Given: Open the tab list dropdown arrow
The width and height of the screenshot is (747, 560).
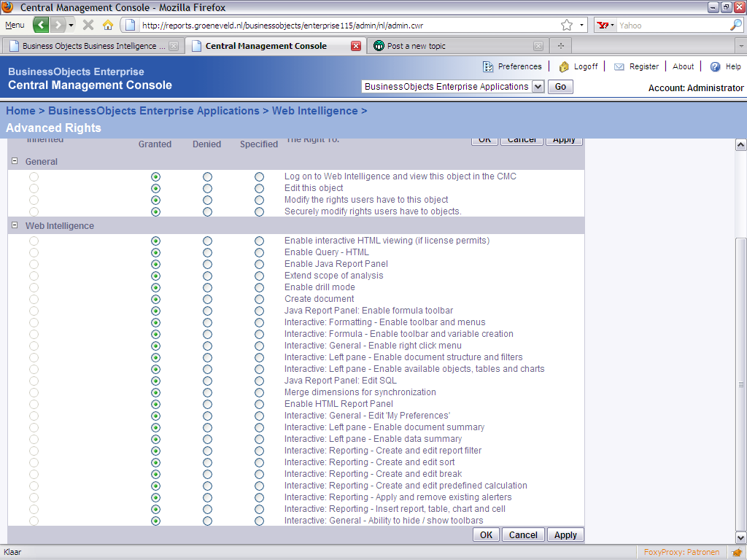Looking at the screenshot, I should (x=741, y=46).
